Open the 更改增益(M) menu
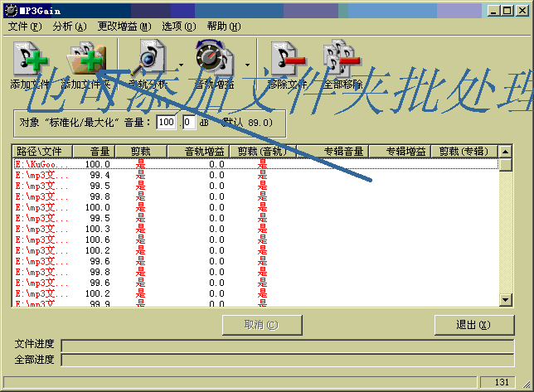Viewport: 534px width, 392px height. click(124, 27)
